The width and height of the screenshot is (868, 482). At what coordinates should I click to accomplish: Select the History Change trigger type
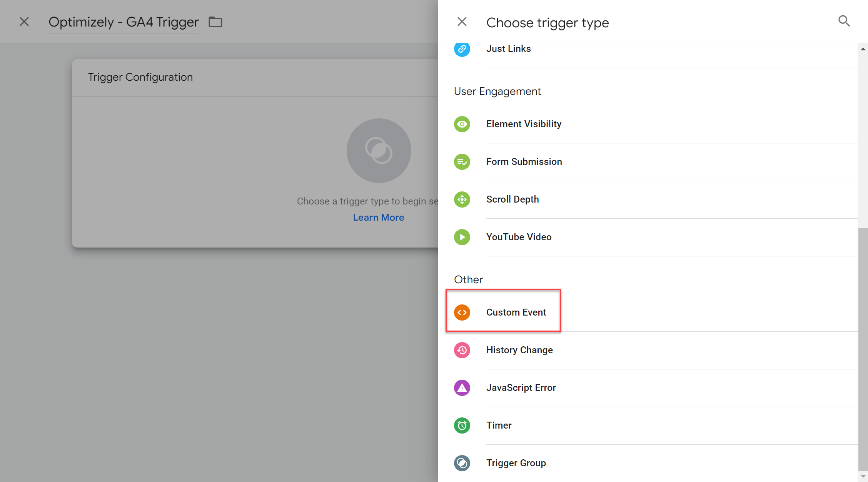(x=520, y=350)
